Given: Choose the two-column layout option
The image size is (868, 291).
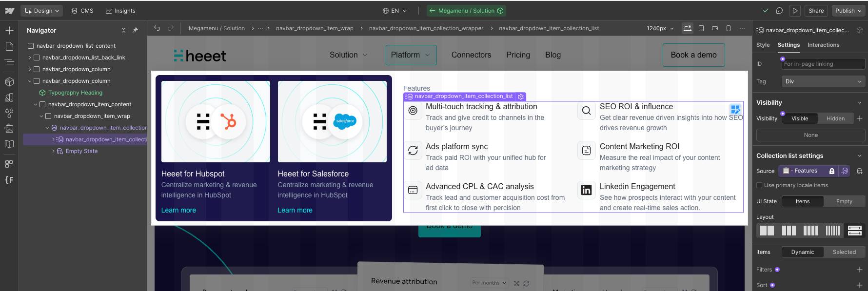Looking at the screenshot, I should tap(767, 231).
